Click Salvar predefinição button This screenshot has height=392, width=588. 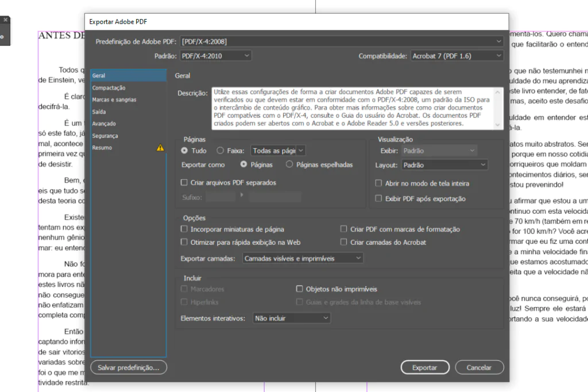129,367
